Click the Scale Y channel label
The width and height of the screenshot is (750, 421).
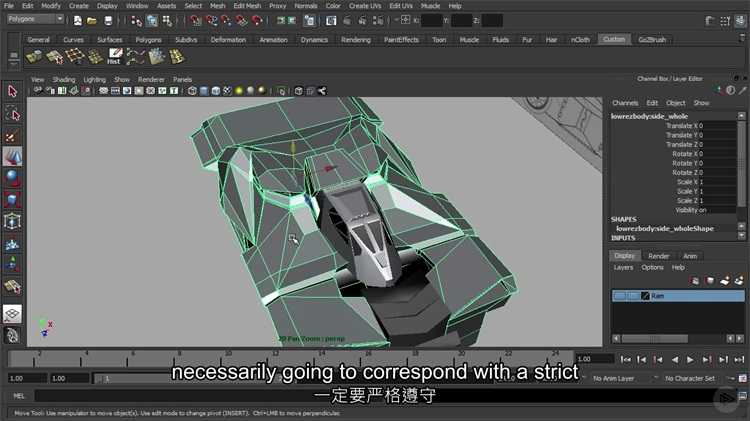pyautogui.click(x=687, y=191)
